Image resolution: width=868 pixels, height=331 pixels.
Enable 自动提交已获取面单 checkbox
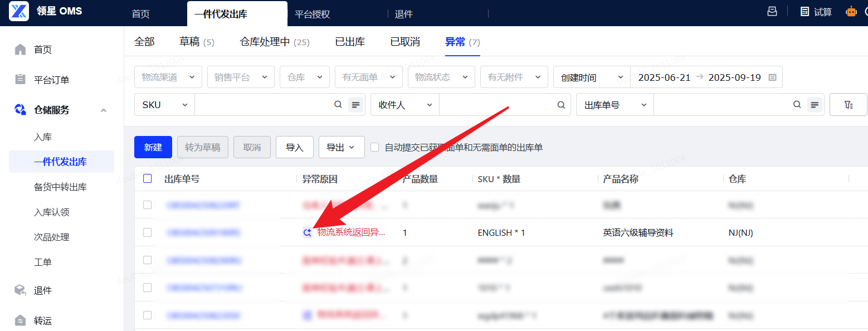pos(375,147)
